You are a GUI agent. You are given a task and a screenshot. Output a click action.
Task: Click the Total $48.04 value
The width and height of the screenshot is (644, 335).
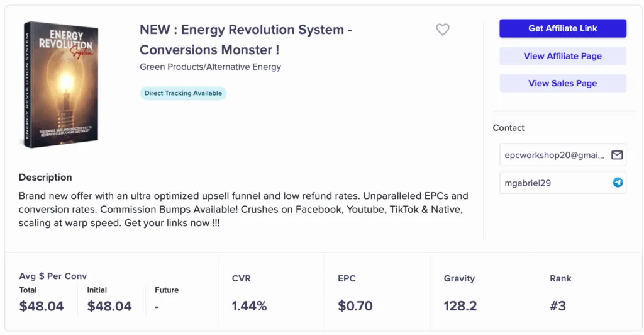[x=42, y=307]
